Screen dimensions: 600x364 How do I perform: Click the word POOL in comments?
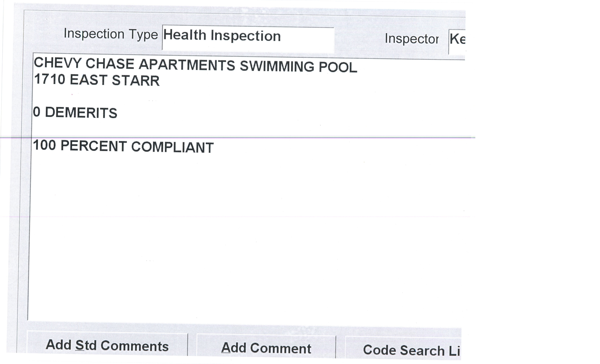point(338,67)
